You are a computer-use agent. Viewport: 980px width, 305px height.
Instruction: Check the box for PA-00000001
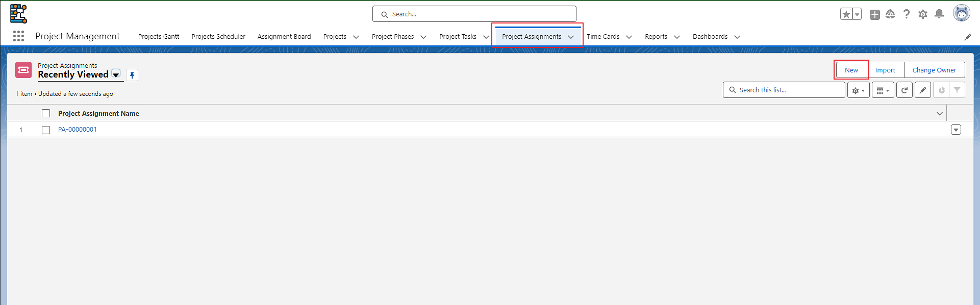(46, 130)
